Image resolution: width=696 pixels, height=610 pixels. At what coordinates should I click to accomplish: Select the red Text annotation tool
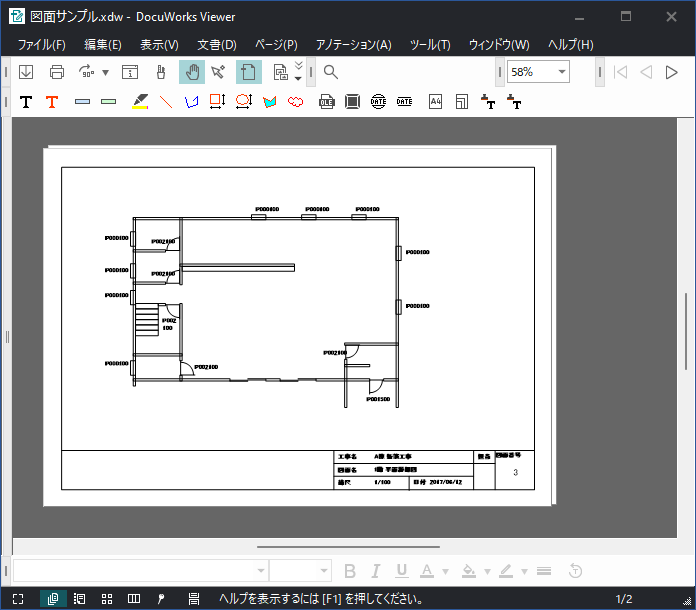click(x=52, y=102)
